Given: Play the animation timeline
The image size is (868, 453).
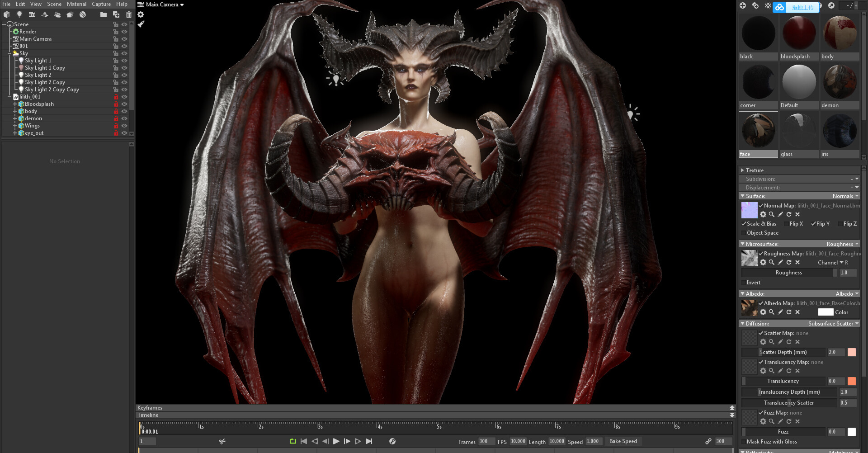Looking at the screenshot, I should click(x=336, y=441).
